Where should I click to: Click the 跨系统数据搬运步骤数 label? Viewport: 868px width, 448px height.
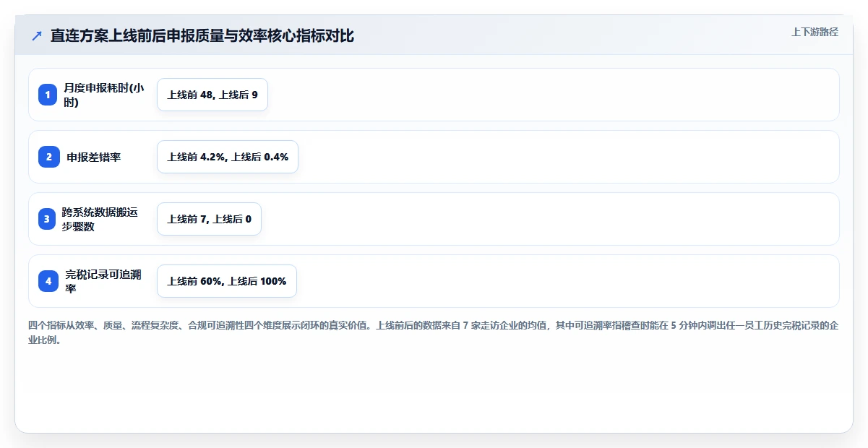[100, 219]
